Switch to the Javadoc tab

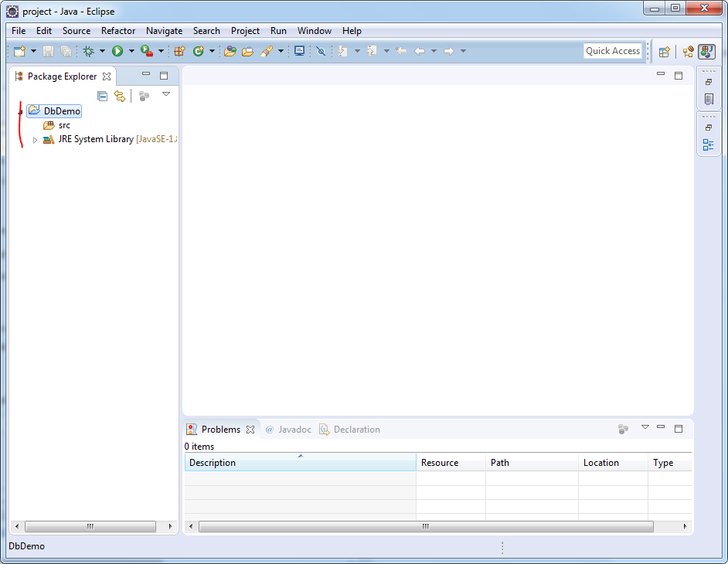pyautogui.click(x=287, y=430)
